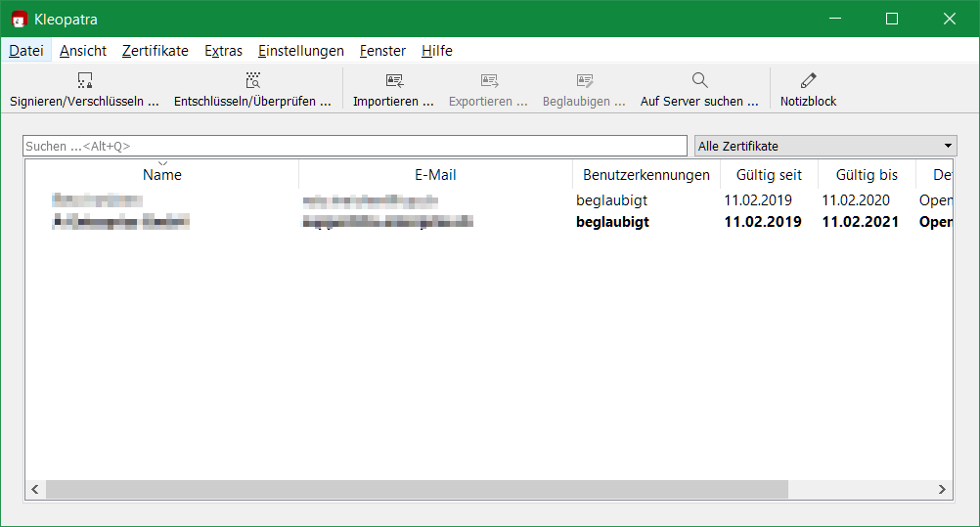Maximize the Kleopatra window
This screenshot has width=980, height=527.
tap(892, 19)
